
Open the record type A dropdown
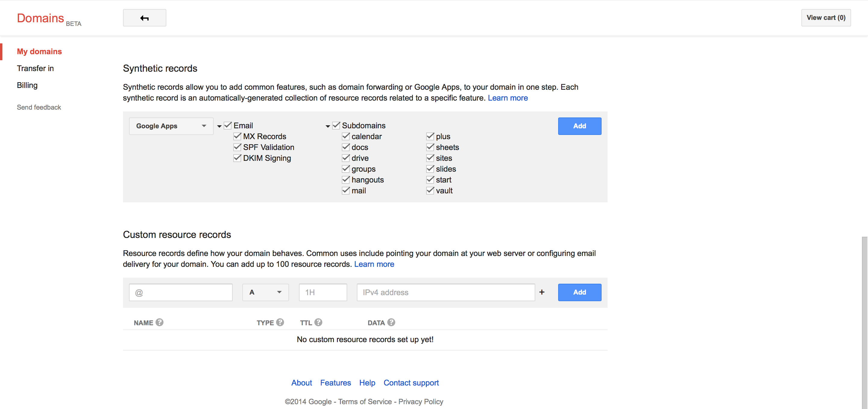pos(265,292)
